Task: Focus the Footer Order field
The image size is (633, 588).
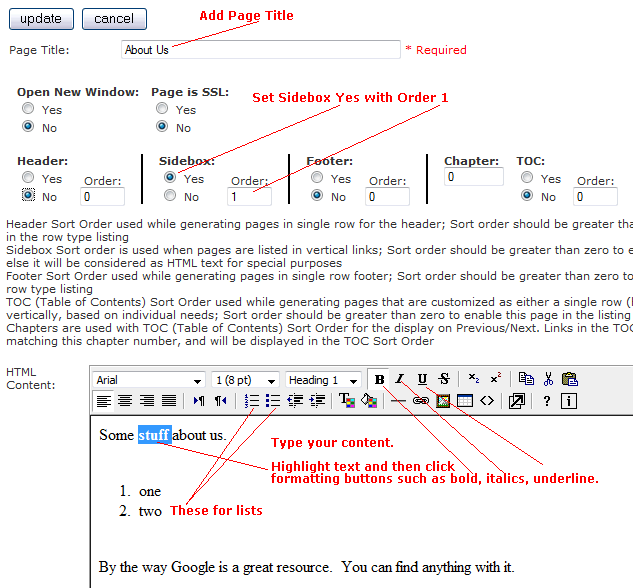Action: [388, 197]
